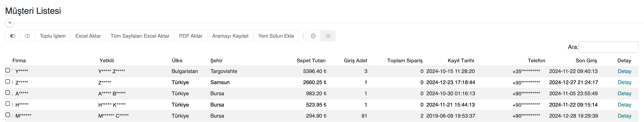Open Detay link for Bulgaristan row

[624, 71]
